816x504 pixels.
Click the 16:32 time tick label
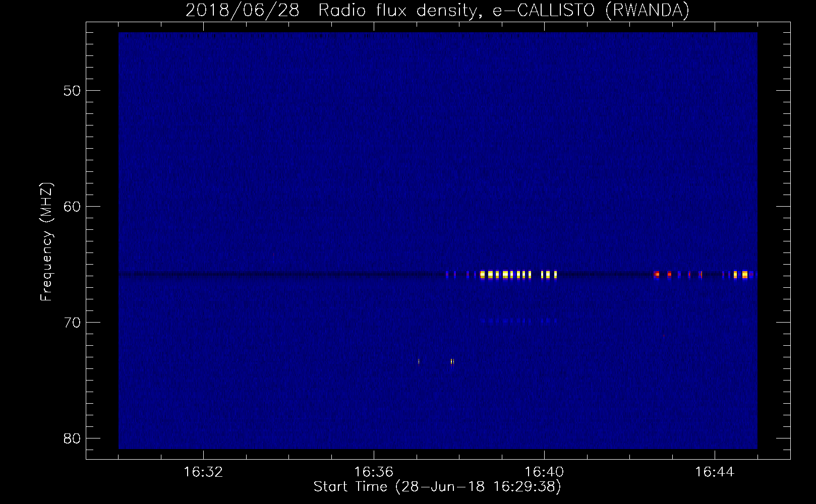[x=203, y=472]
